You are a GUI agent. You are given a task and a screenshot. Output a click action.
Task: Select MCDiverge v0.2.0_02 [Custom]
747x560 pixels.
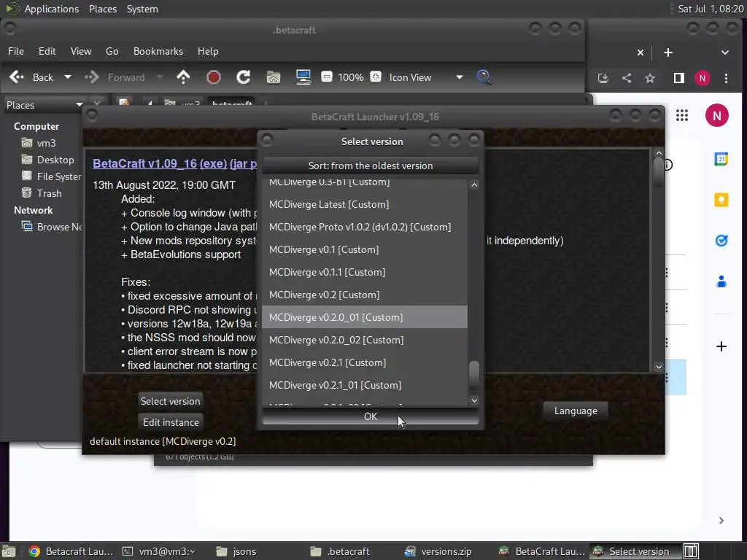pos(365,340)
